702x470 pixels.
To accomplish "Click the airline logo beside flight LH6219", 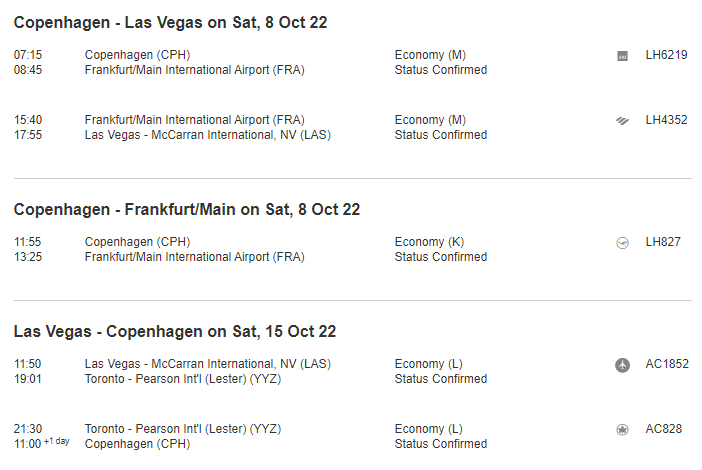I will (622, 56).
